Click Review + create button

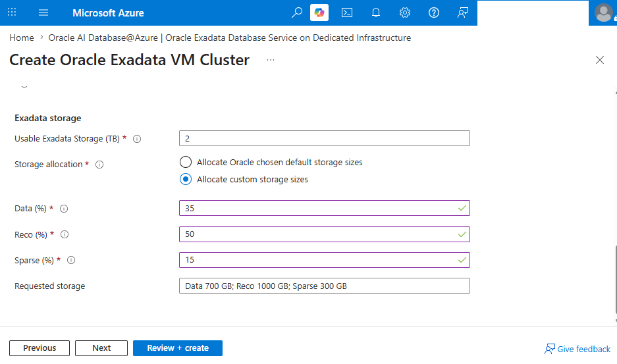pos(178,348)
